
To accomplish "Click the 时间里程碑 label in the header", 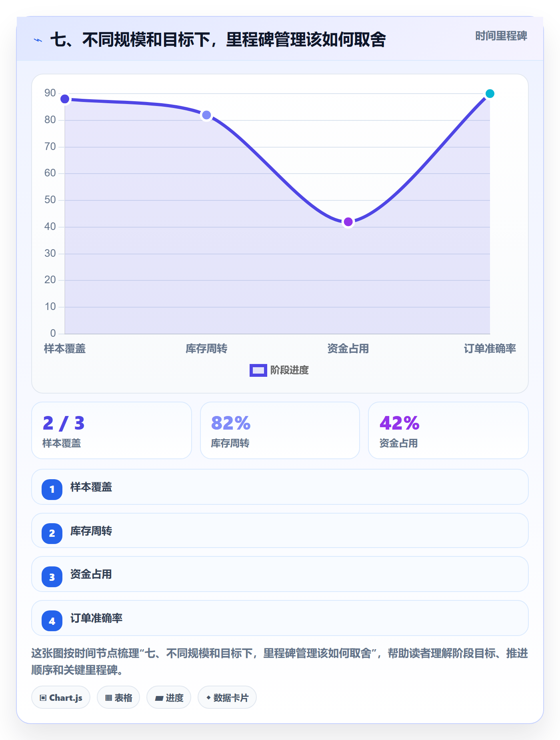I will [501, 36].
